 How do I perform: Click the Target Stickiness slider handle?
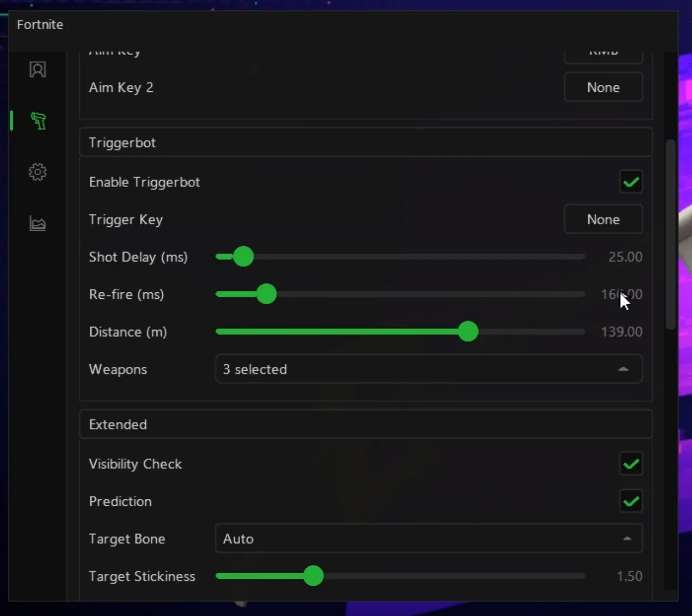point(313,576)
